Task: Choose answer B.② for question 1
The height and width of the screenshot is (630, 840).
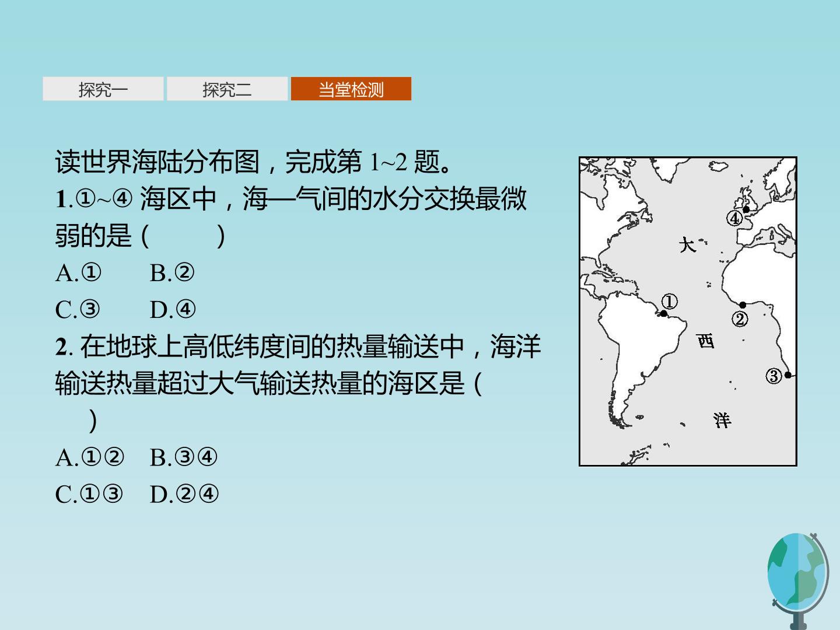Action: click(172, 273)
